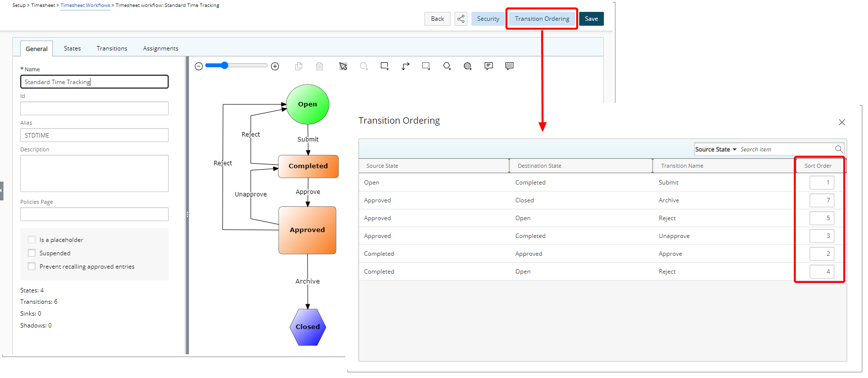Image resolution: width=868 pixels, height=378 pixels.
Task: Check the Suspended option
Action: point(32,253)
